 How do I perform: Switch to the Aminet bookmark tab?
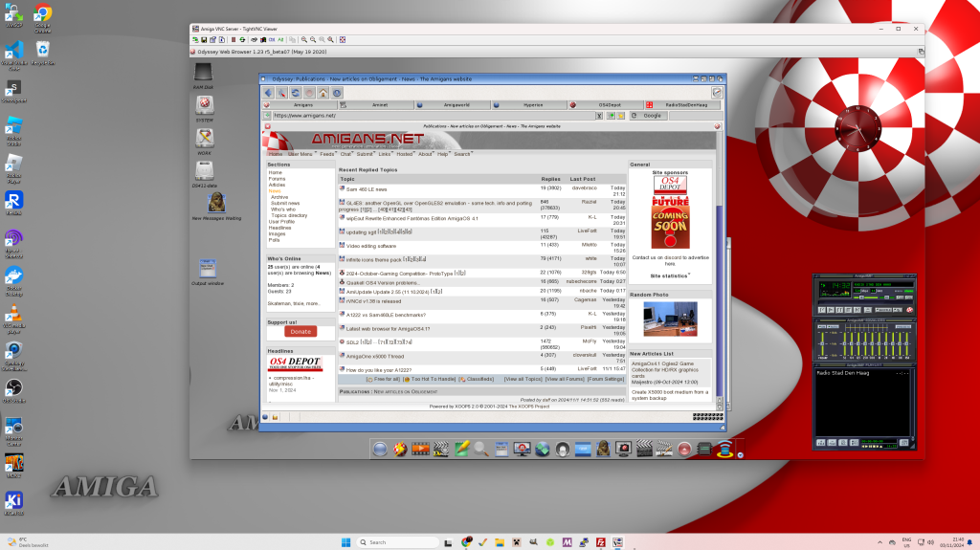(x=376, y=105)
